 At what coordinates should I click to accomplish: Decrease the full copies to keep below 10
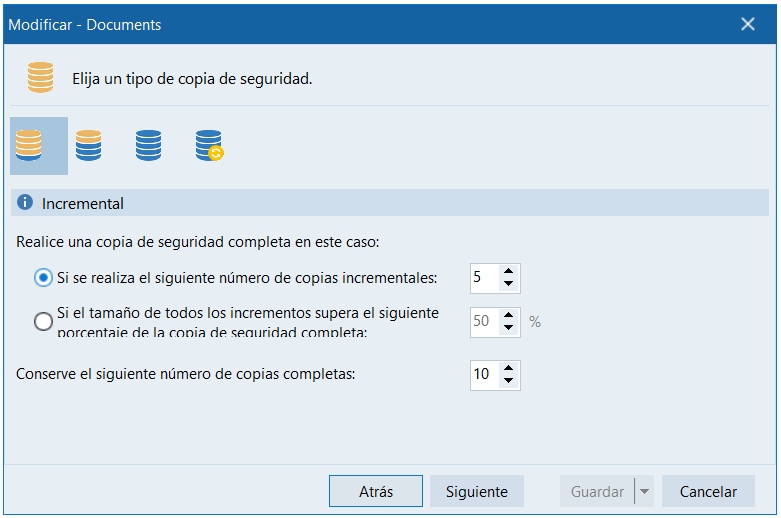pyautogui.click(x=509, y=381)
